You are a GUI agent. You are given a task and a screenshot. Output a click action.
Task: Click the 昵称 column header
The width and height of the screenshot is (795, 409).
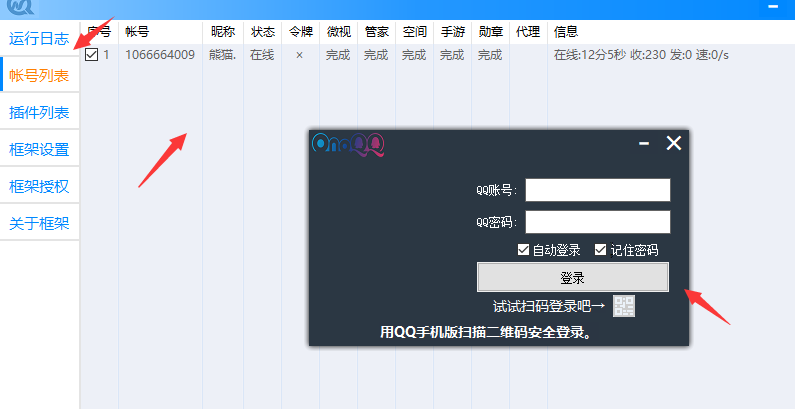[223, 32]
